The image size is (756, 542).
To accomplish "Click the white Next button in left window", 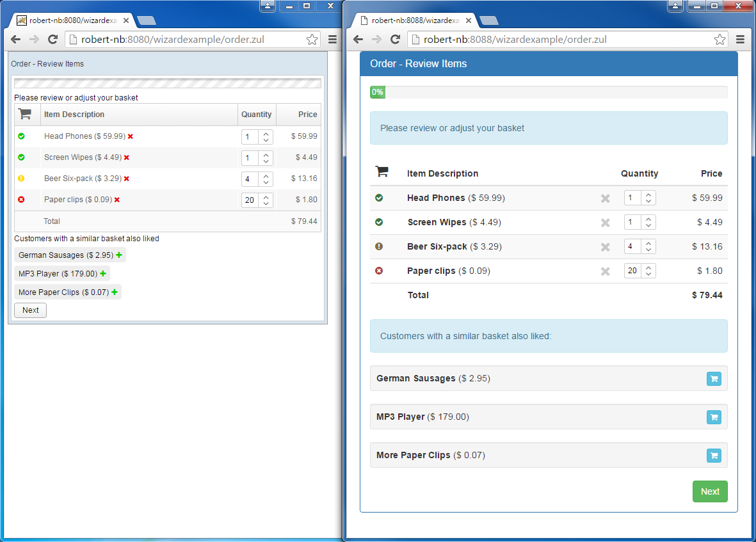I will point(30,310).
